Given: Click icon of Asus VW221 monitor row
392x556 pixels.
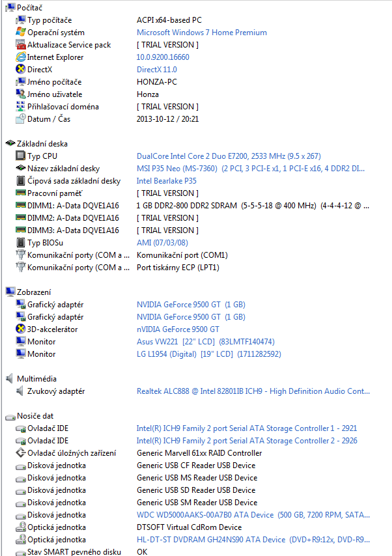Looking at the screenshot, I should tap(21, 341).
